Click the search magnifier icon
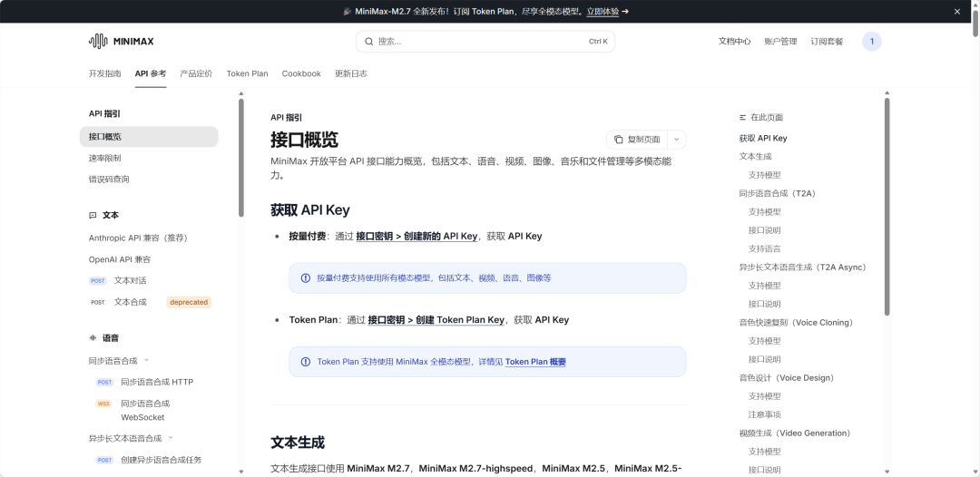980x477 pixels. coord(368,42)
